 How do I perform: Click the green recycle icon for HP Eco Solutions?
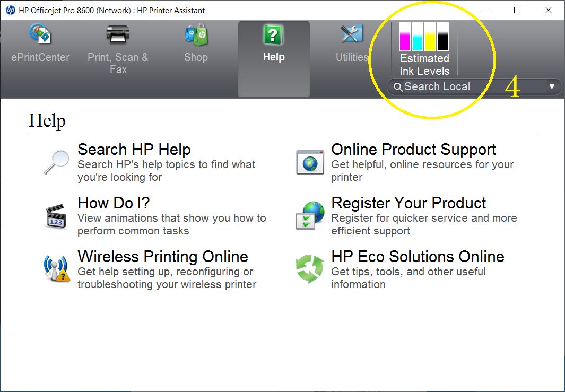pyautogui.click(x=309, y=269)
